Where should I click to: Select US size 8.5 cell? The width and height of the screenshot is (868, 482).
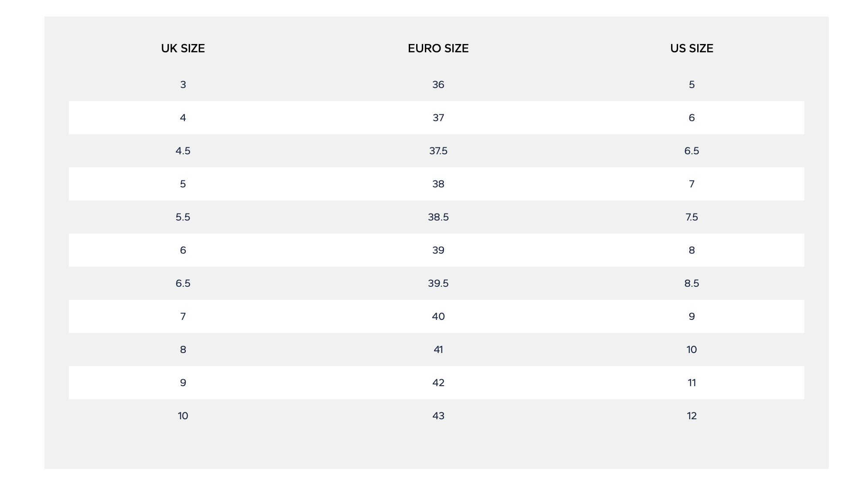point(692,283)
